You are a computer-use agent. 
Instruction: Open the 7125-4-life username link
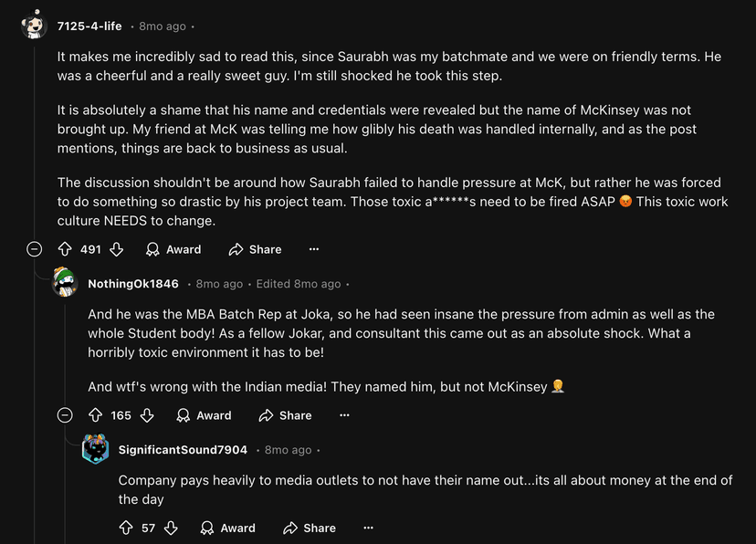pos(89,26)
